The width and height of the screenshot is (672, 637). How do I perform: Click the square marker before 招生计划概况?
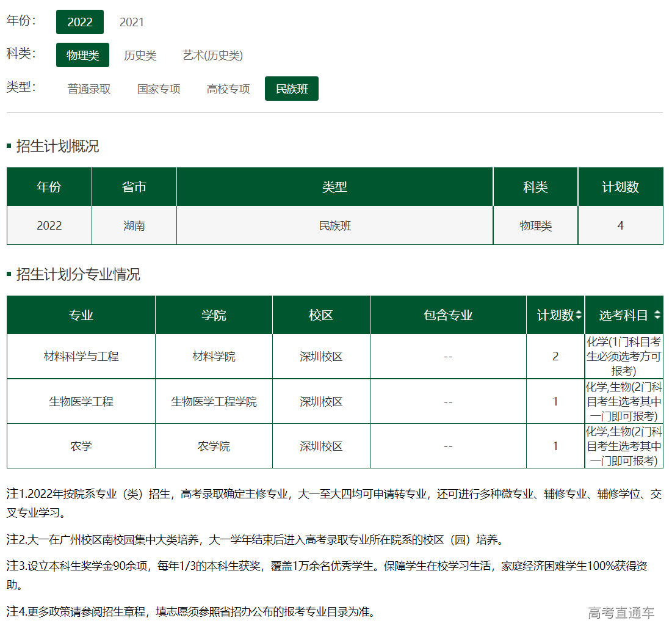click(x=10, y=146)
